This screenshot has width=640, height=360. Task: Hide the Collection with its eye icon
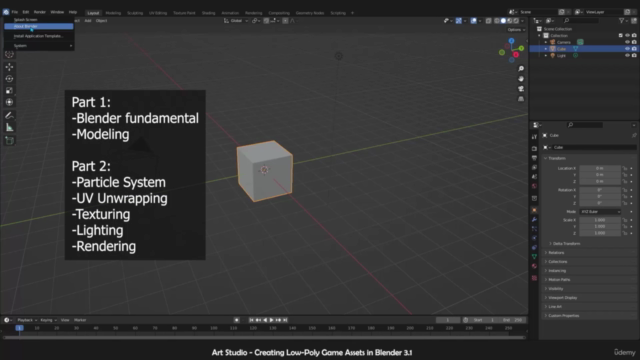[x=627, y=36]
